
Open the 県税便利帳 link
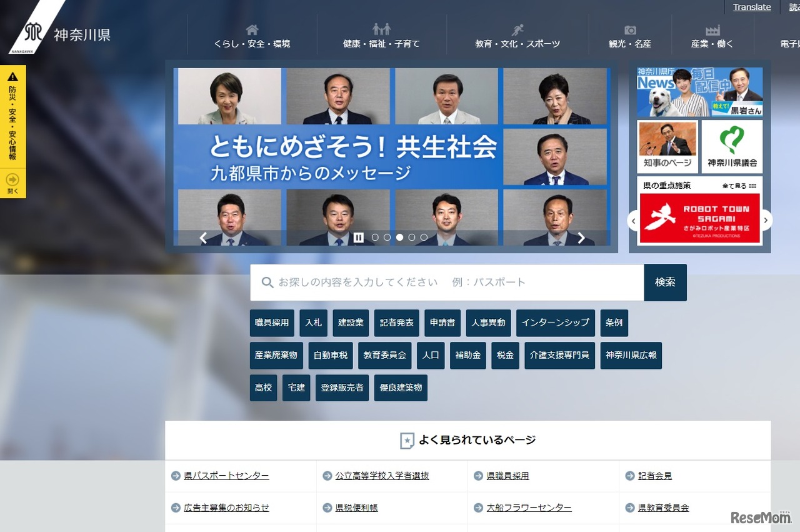point(356,508)
